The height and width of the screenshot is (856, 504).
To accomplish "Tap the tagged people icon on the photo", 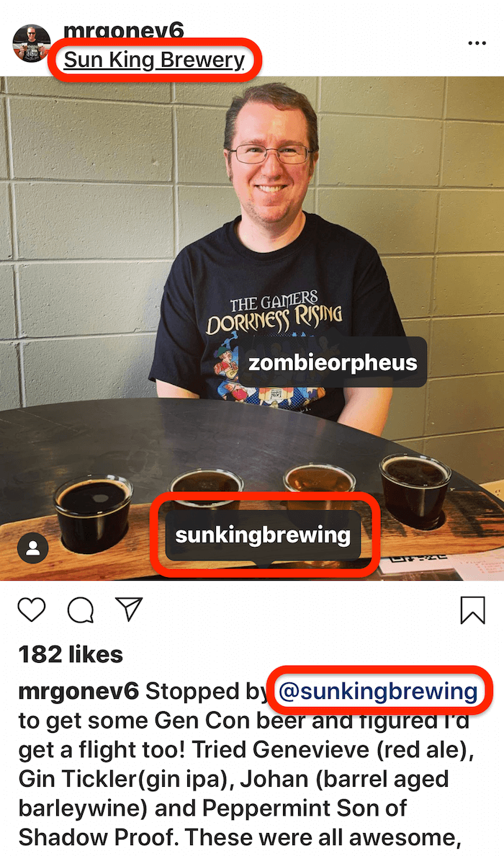I will pos(33,548).
